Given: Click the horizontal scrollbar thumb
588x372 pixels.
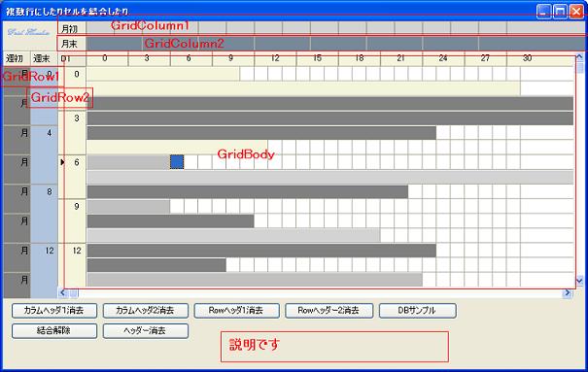Looking at the screenshot, I should pyautogui.click(x=73, y=293).
